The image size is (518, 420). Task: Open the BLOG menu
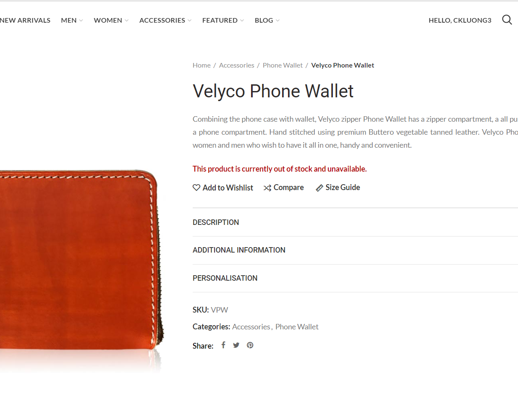point(267,20)
